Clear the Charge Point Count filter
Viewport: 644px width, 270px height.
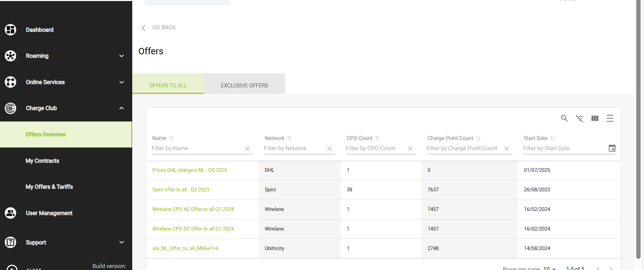coord(506,148)
